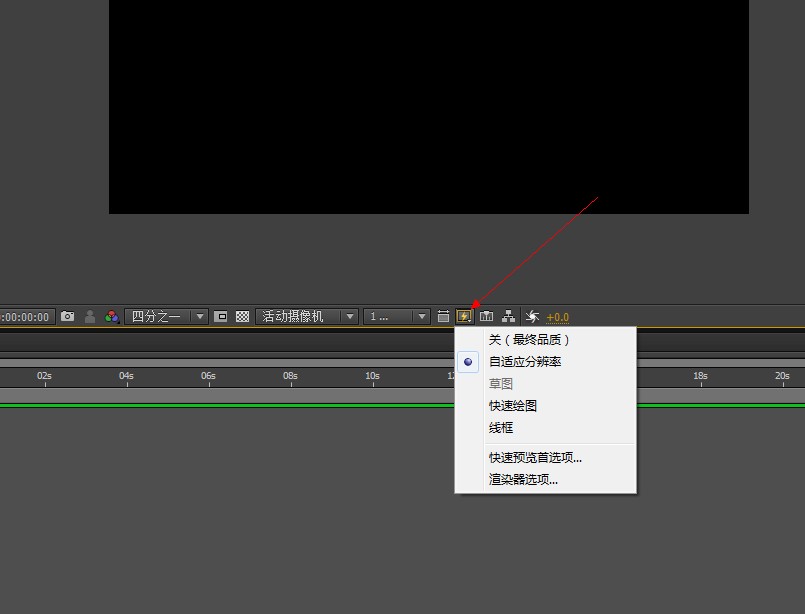
Task: Open the '1 ...' view layout dropdown
Action: coord(396,316)
